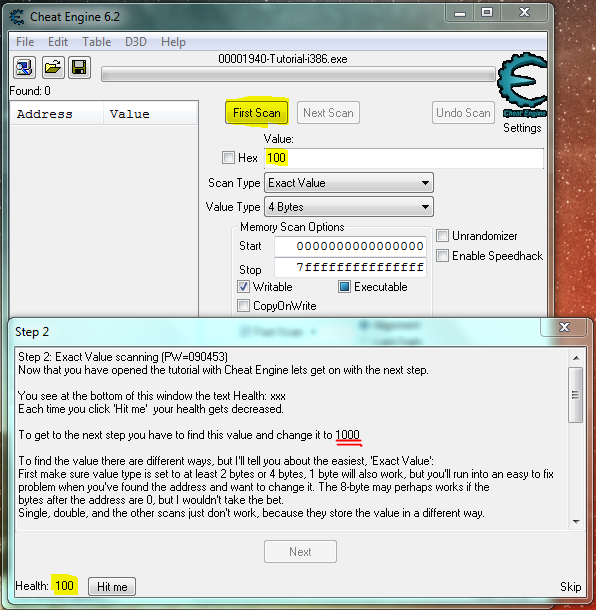Click the Found: 0 label
Viewport: 596px width, 610px height.
tap(30, 91)
